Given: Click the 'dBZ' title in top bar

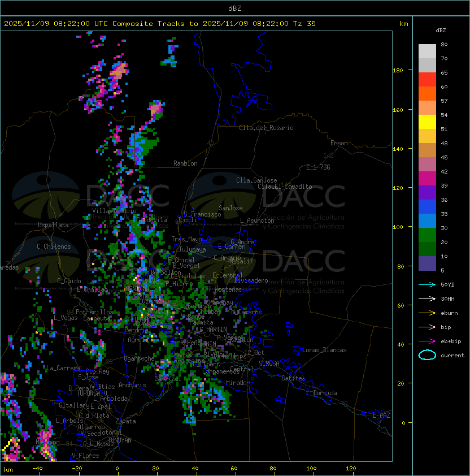Looking at the screenshot, I should tap(235, 8).
